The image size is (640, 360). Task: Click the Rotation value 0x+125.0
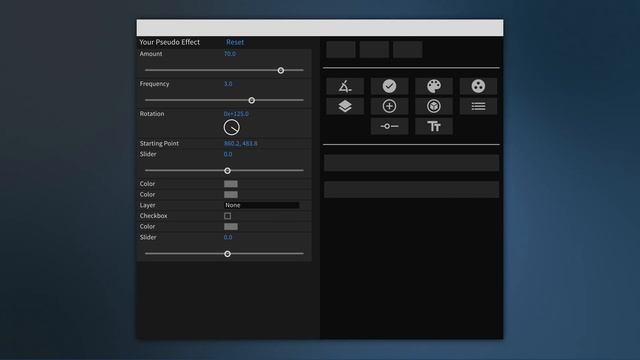click(236, 113)
